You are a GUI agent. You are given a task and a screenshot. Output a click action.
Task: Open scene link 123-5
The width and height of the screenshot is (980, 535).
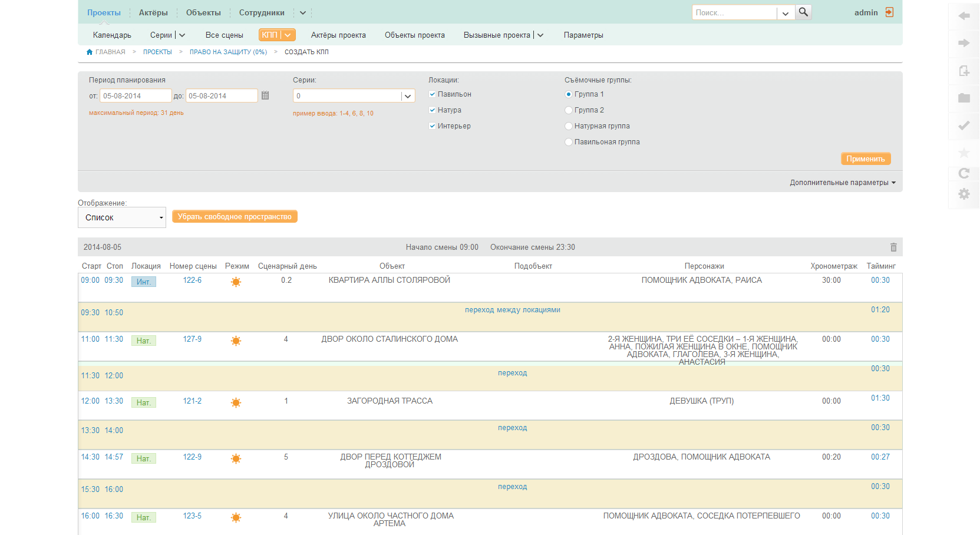192,516
